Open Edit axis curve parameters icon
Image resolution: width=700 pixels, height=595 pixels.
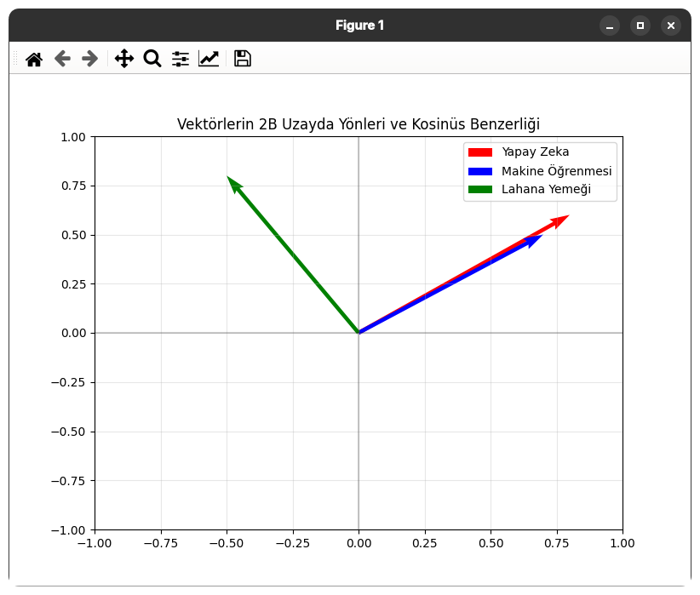(x=209, y=59)
